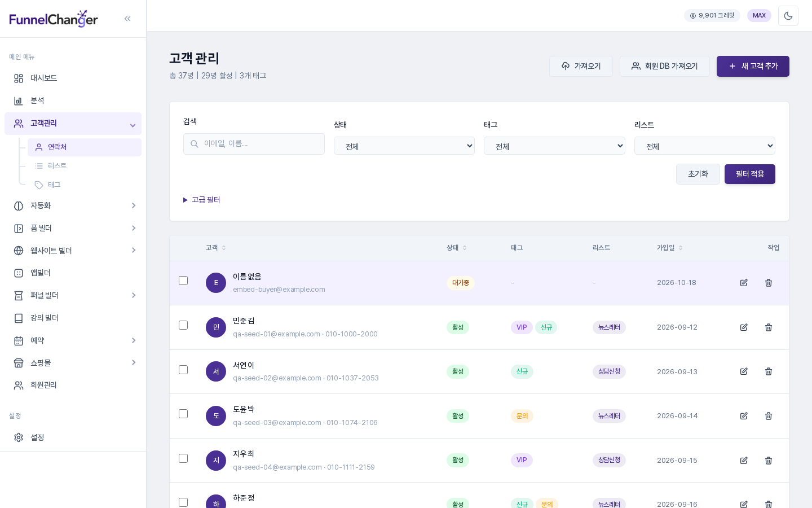Delete the 지우 최 customer row

pyautogui.click(x=769, y=461)
